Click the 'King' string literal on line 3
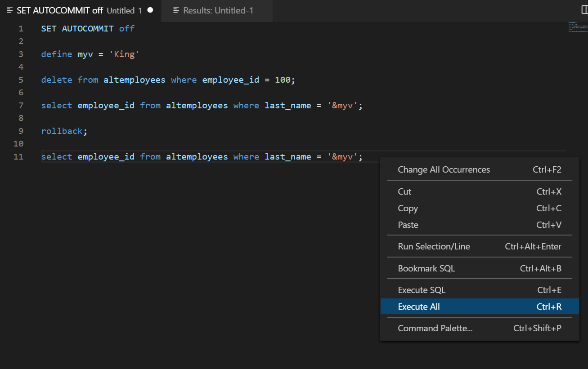This screenshot has width=588, height=369. click(x=124, y=54)
